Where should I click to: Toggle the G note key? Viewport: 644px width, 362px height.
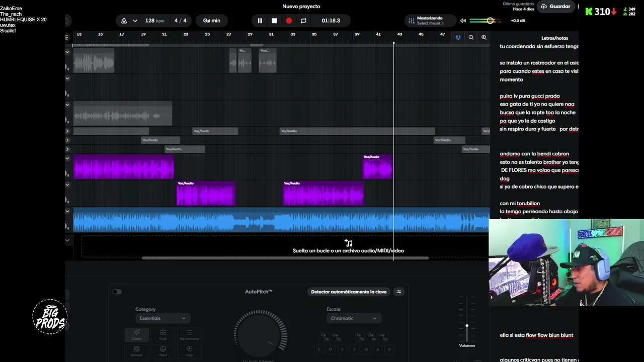pyautogui.click(x=366, y=349)
